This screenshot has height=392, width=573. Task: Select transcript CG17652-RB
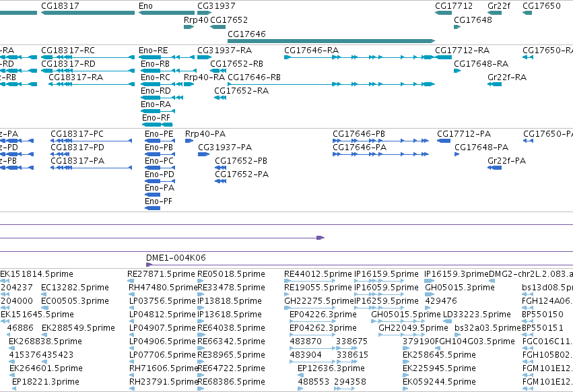236,63
